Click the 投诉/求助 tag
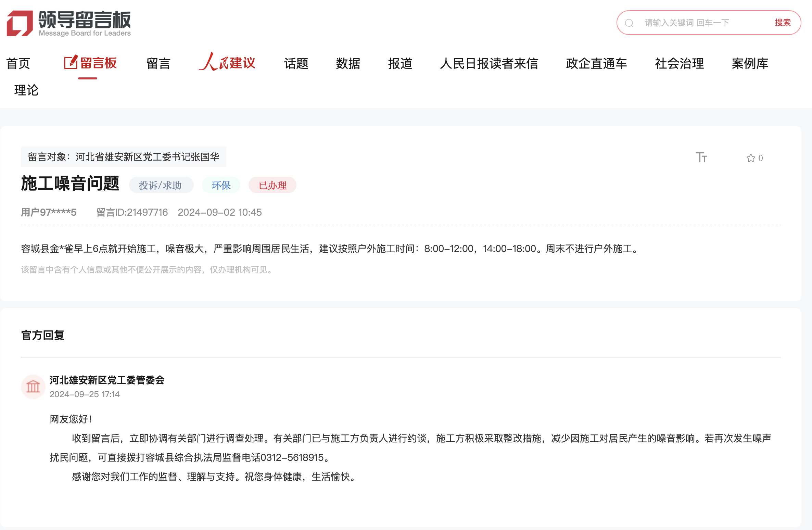812x530 pixels. 161,185
